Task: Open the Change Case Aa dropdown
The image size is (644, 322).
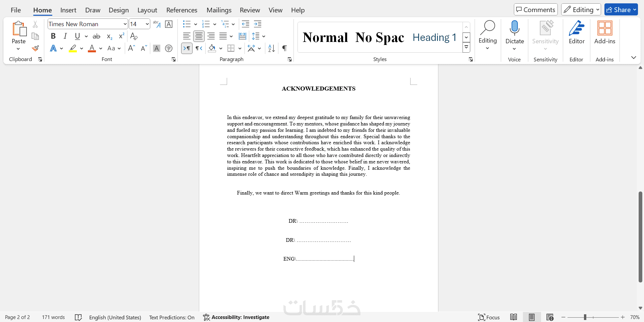Action: coord(114,48)
